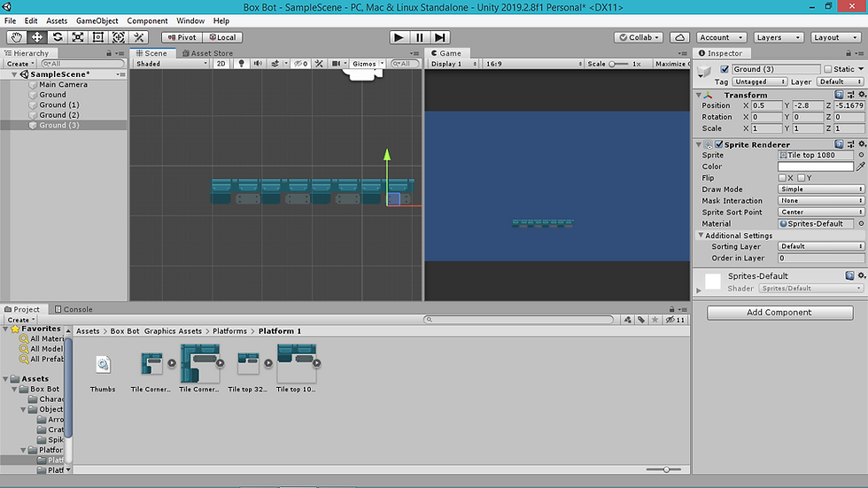Select the Hand tool
This screenshot has width=868, height=488.
17,37
